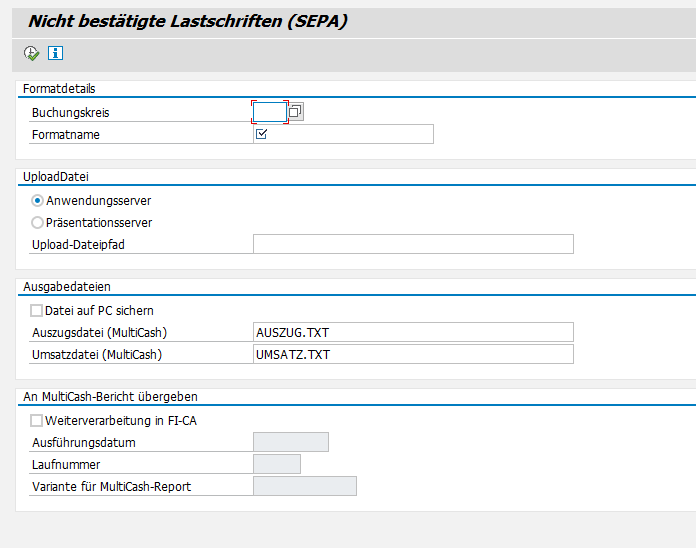The height and width of the screenshot is (548, 696).
Task: Enable Weiterverarbeitung in FI-CA checkbox
Action: (37, 421)
